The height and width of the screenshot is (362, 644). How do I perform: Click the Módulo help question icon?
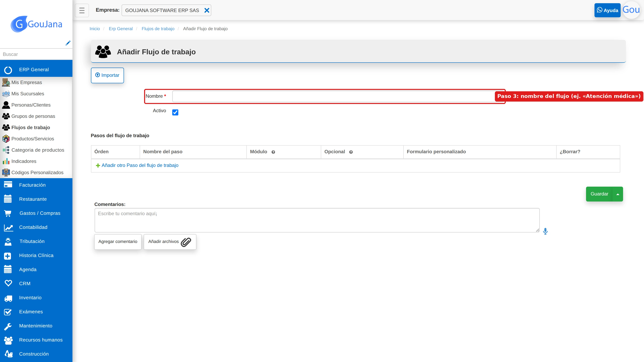(x=273, y=152)
